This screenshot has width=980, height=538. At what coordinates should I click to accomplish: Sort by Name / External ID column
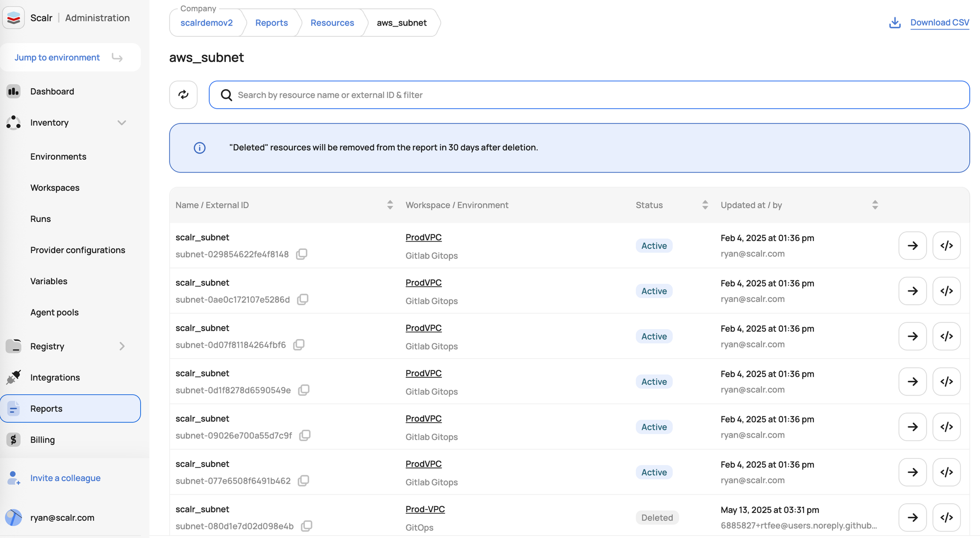point(390,205)
